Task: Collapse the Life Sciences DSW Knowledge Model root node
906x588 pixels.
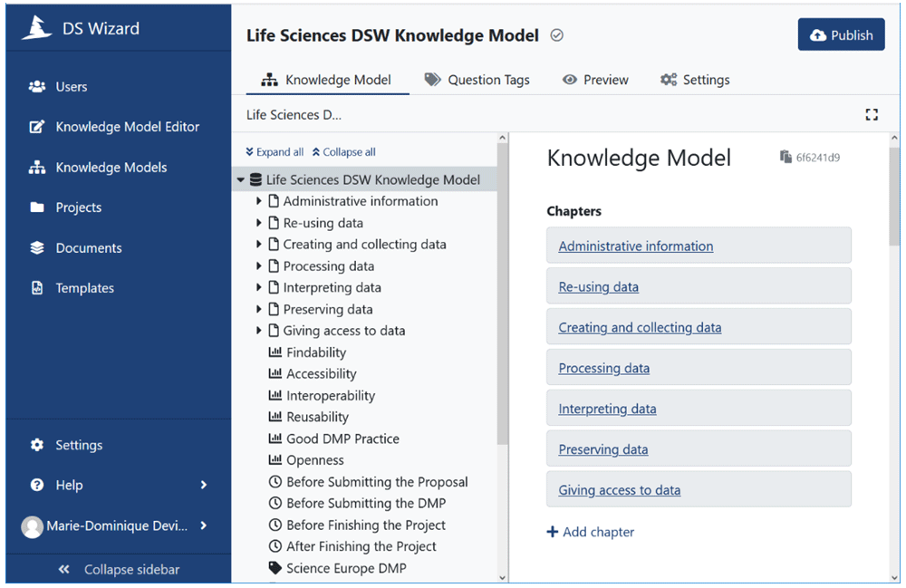Action: pyautogui.click(x=240, y=180)
